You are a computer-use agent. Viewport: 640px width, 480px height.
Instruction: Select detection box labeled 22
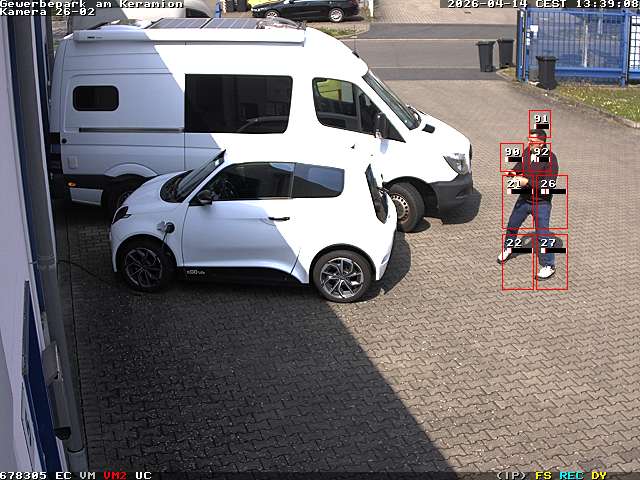pyautogui.click(x=517, y=262)
